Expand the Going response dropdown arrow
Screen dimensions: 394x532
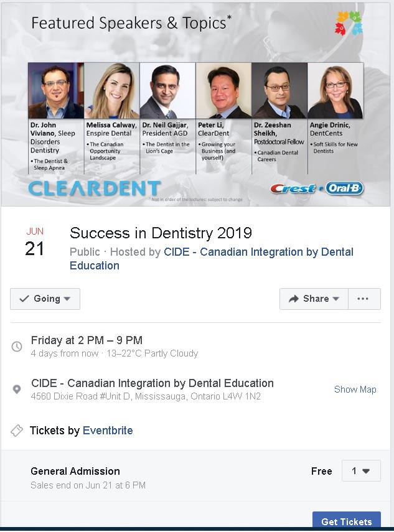pos(67,299)
